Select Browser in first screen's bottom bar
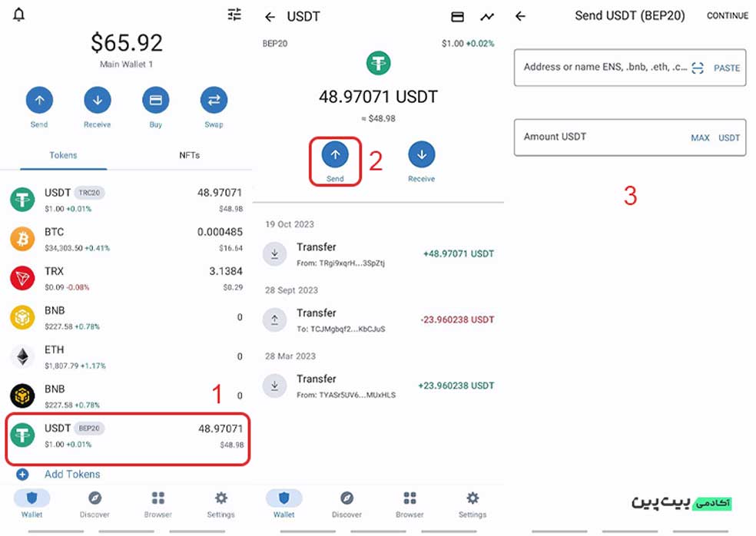This screenshot has height=536, width=756. point(157,504)
